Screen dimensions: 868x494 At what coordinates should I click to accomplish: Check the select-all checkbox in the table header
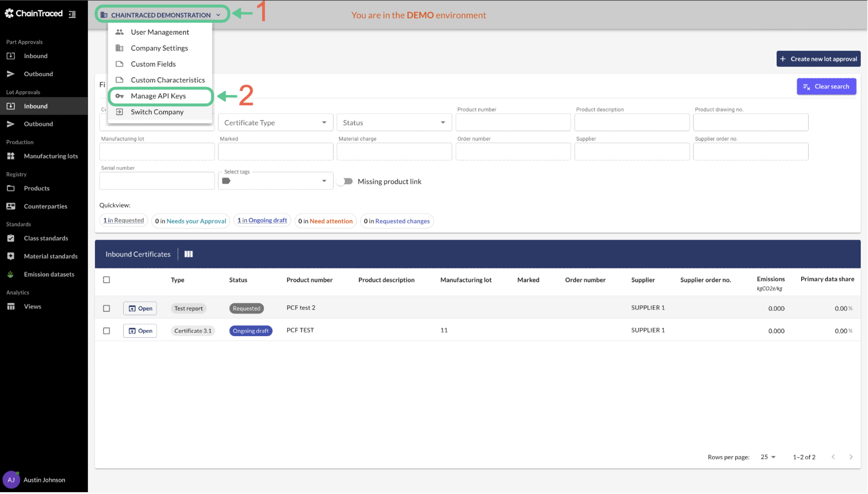106,280
